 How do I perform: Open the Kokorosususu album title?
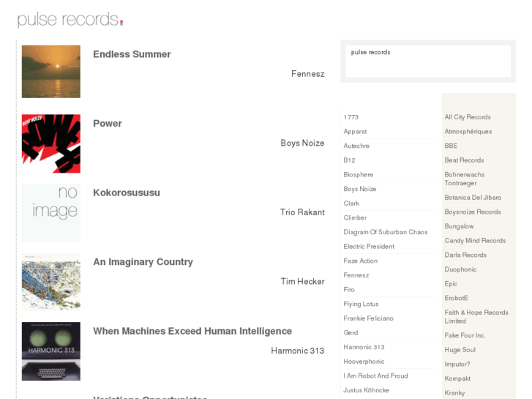pyautogui.click(x=127, y=193)
